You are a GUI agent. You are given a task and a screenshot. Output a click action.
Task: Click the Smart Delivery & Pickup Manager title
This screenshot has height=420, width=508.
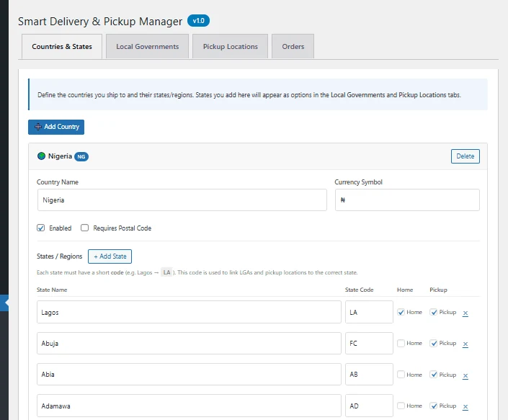100,22
